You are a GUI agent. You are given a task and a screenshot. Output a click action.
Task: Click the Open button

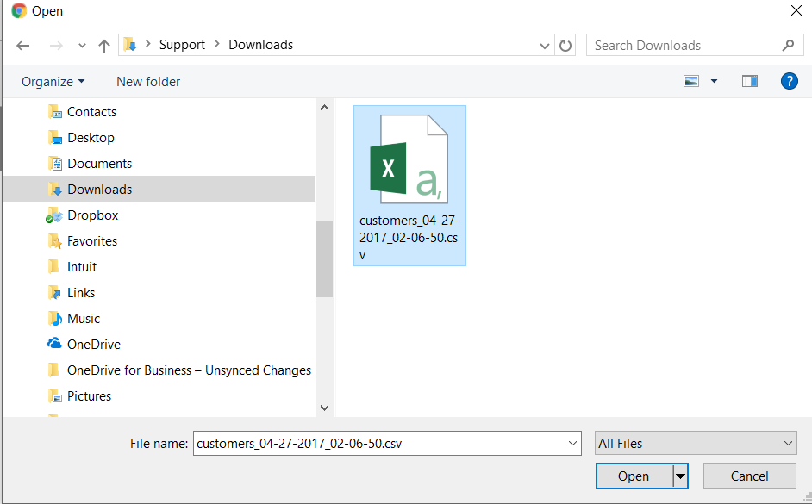[634, 476]
